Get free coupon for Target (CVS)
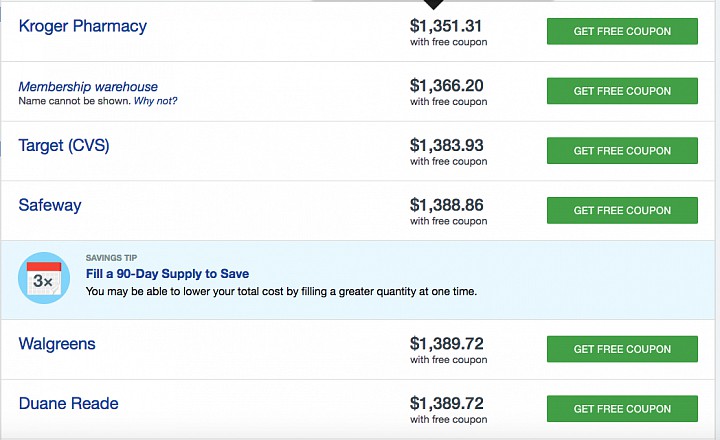The image size is (720, 440). pyautogui.click(x=622, y=151)
